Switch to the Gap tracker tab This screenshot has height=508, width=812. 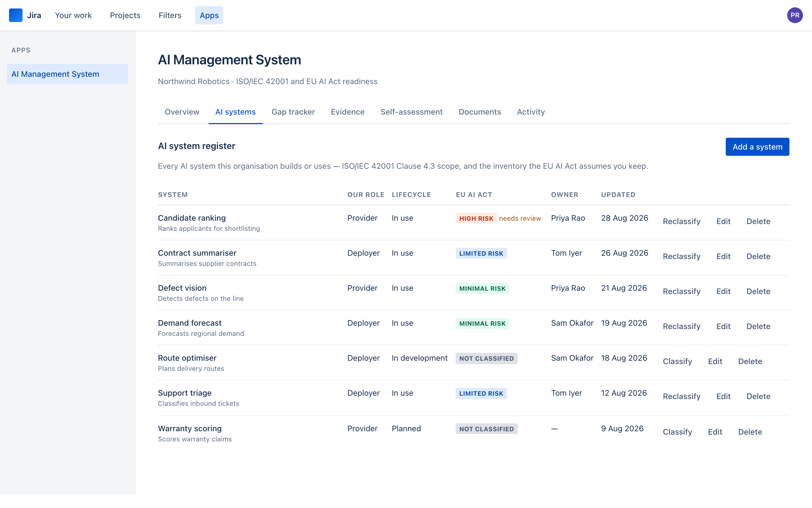(293, 112)
